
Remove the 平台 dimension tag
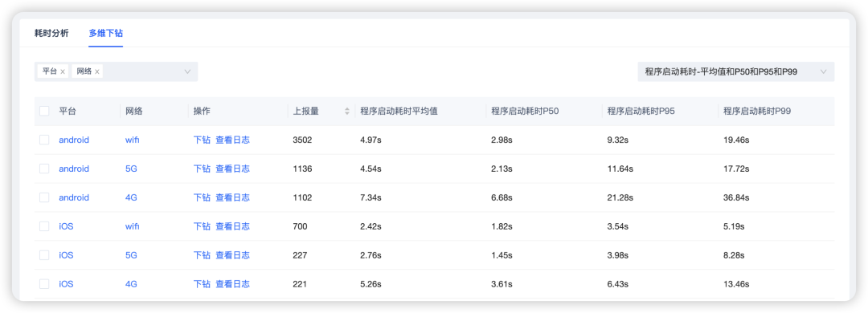tap(63, 71)
